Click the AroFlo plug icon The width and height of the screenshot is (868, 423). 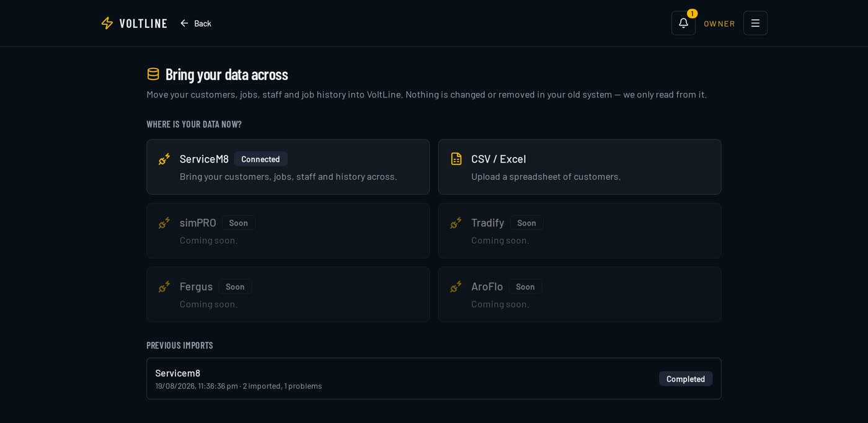456,287
